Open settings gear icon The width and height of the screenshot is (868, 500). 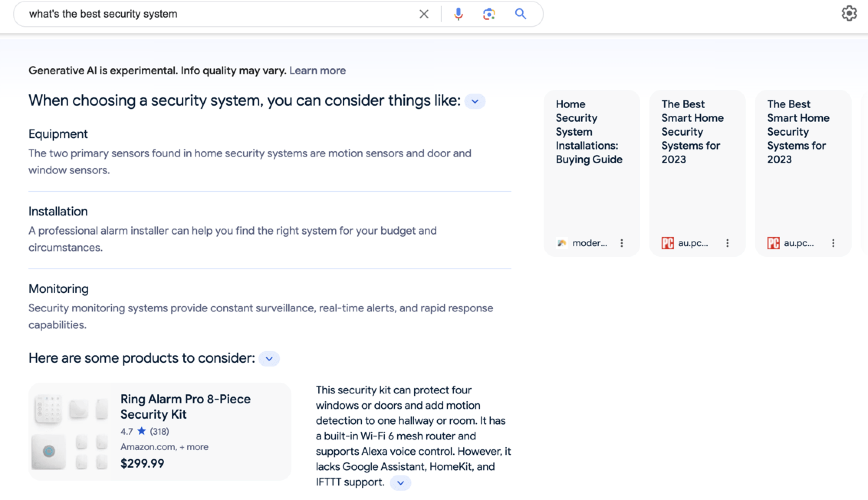coord(849,13)
